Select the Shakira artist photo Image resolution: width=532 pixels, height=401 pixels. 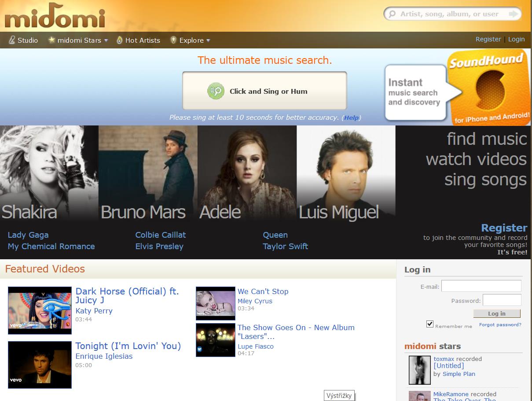pos(49,173)
